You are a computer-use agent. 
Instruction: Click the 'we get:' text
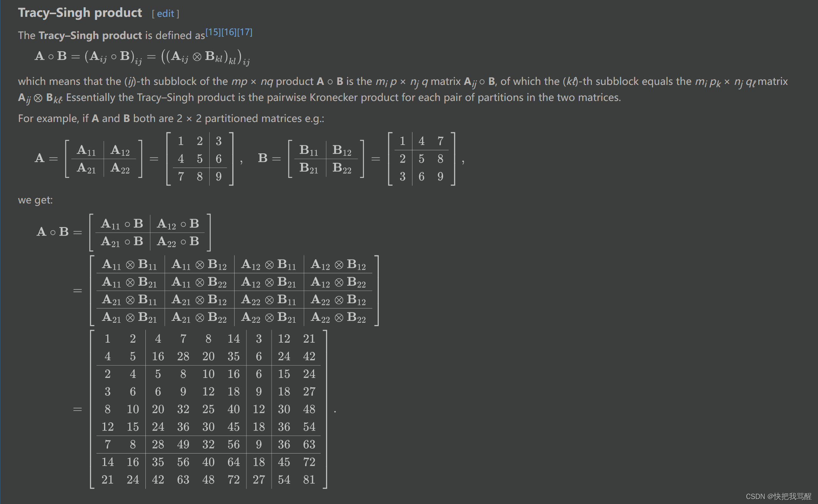tap(35, 200)
